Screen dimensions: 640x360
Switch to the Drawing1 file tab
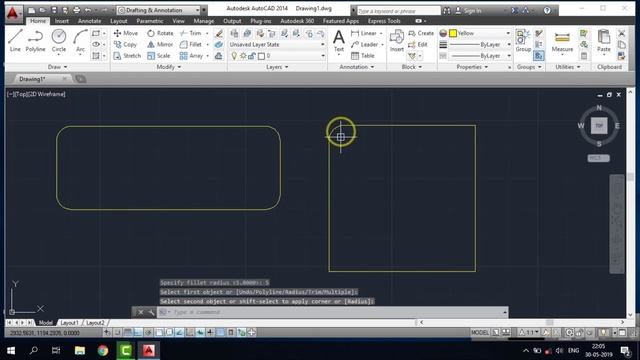coord(33,79)
